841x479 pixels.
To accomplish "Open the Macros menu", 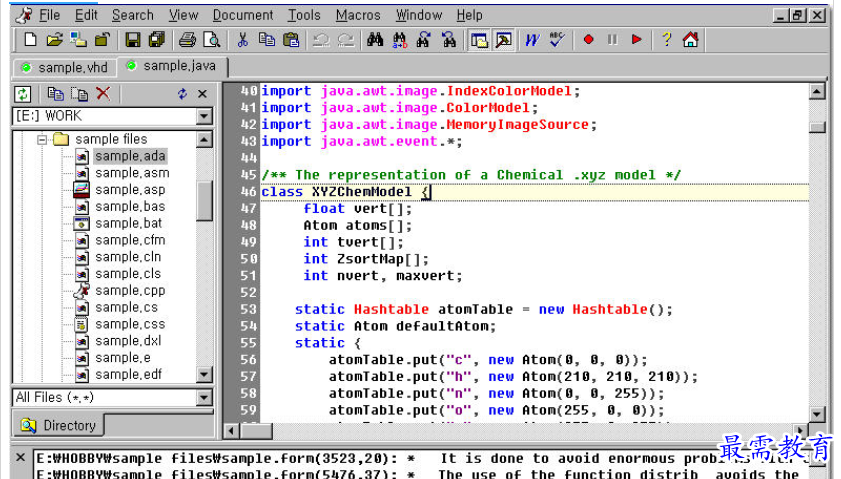I will [x=357, y=15].
